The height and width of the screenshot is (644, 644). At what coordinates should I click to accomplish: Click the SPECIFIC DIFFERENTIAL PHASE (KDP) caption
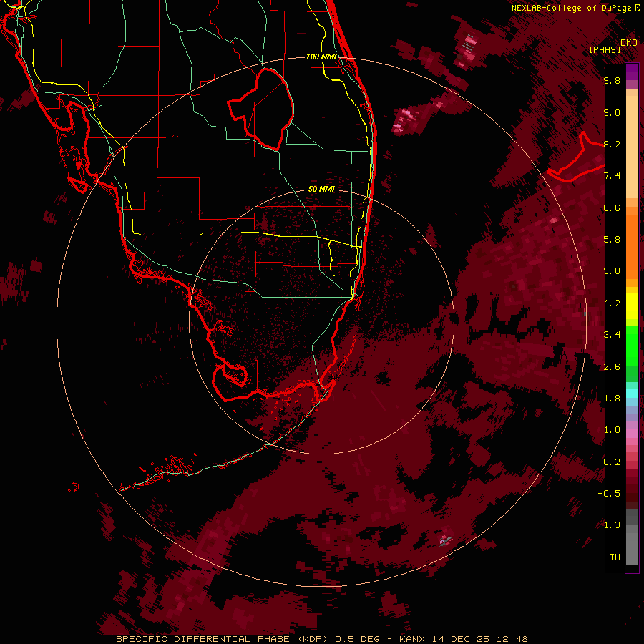pyautogui.click(x=223, y=639)
